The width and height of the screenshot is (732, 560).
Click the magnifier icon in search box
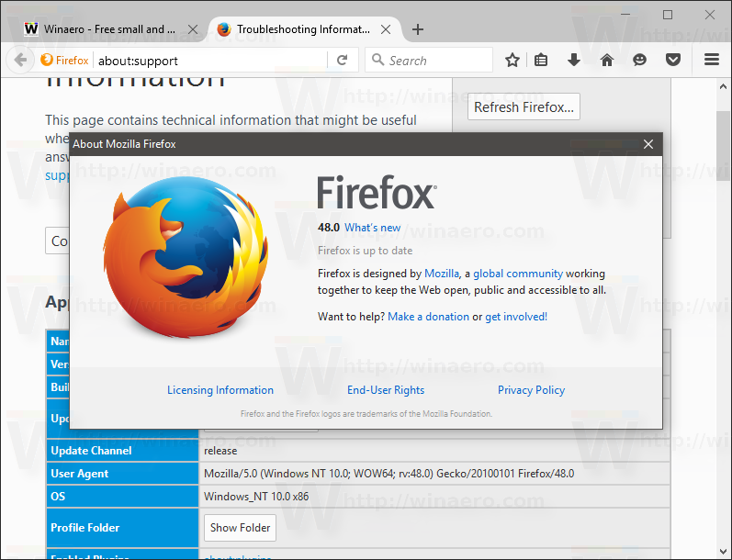tap(377, 60)
